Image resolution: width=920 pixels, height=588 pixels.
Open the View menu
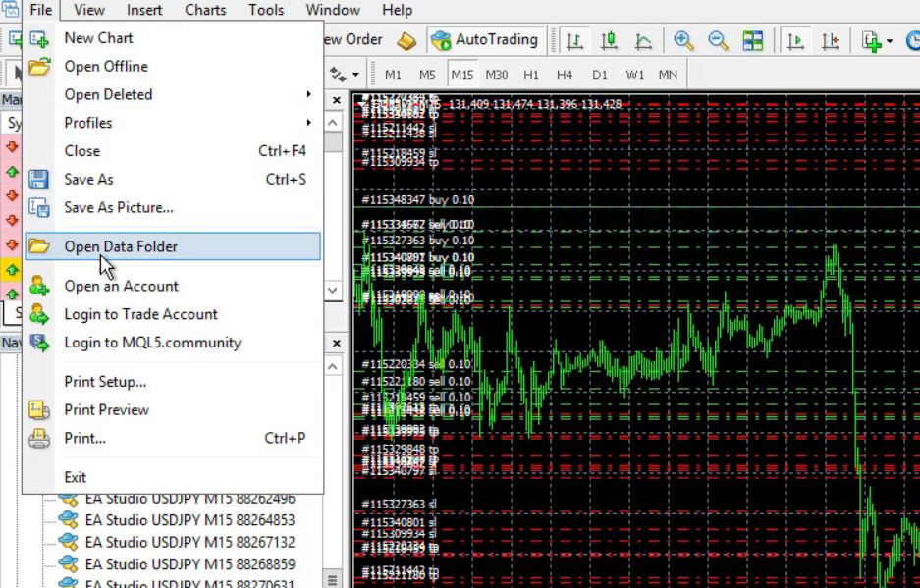tap(89, 10)
